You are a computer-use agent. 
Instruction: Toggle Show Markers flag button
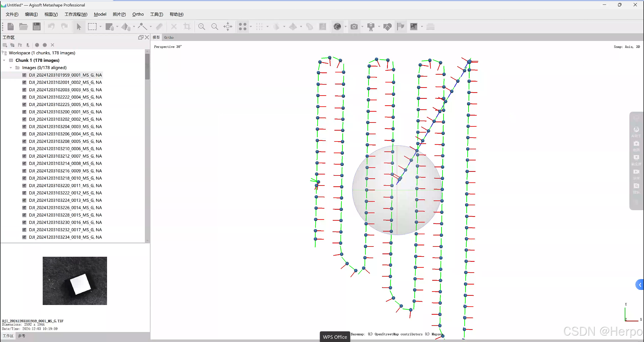(x=400, y=26)
